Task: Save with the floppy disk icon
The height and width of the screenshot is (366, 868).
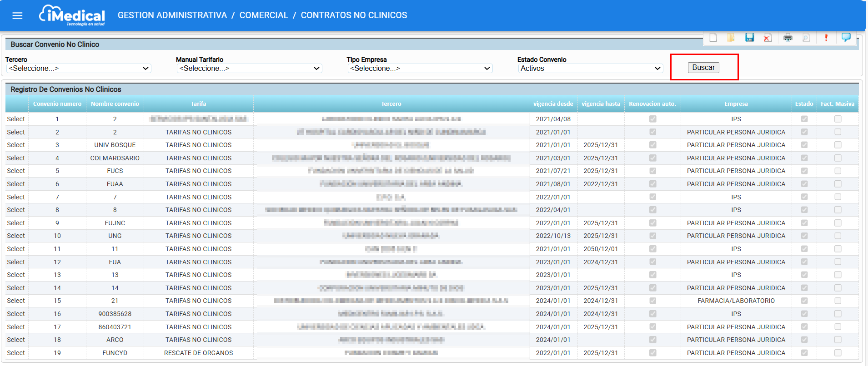Action: coord(750,38)
